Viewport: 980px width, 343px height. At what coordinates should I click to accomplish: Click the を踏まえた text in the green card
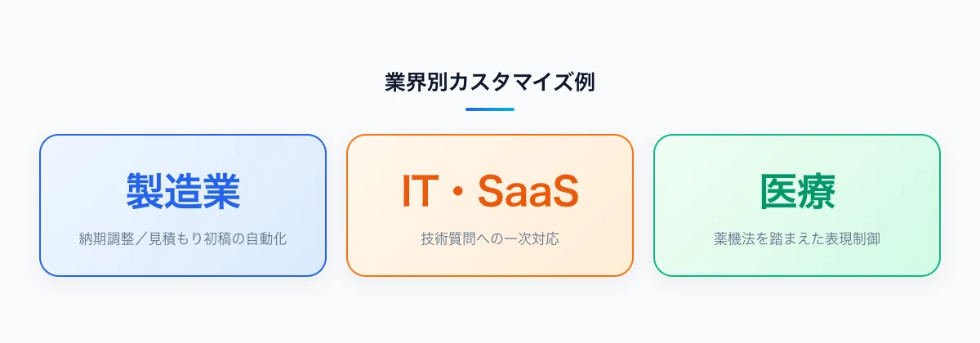[x=790, y=240]
